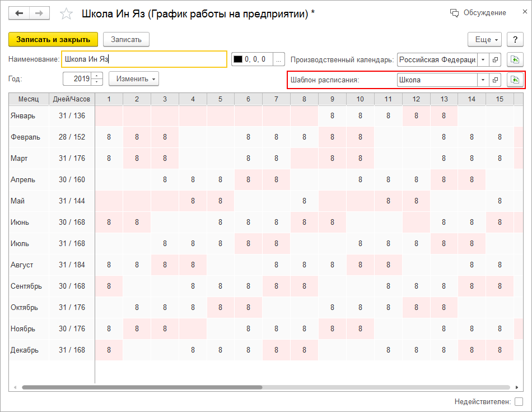This screenshot has width=532, height=412.
Task: Select the Сентябрь row label
Action: [26, 286]
